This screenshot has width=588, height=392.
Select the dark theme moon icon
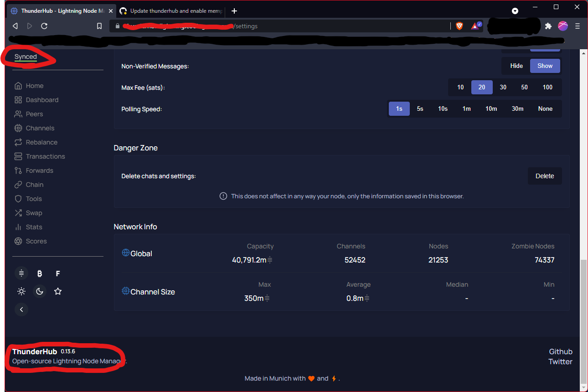tap(40, 291)
